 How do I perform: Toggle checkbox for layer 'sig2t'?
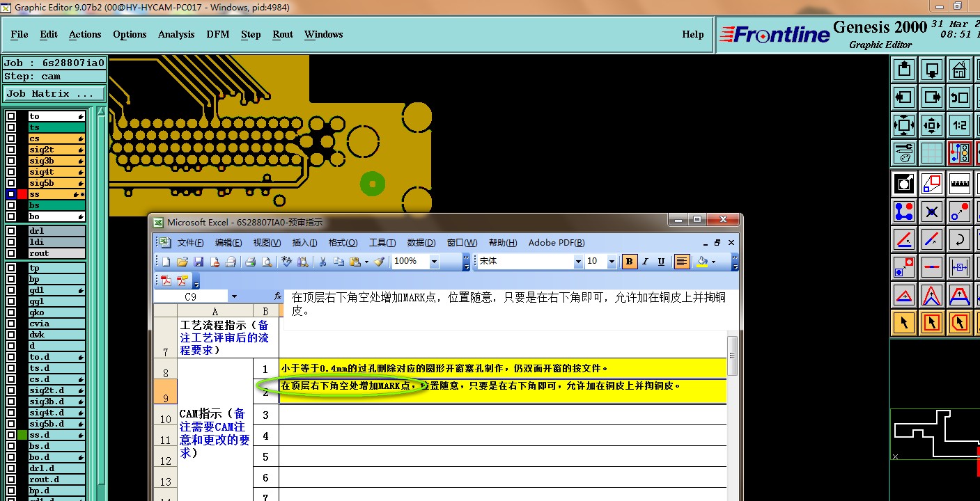11,150
